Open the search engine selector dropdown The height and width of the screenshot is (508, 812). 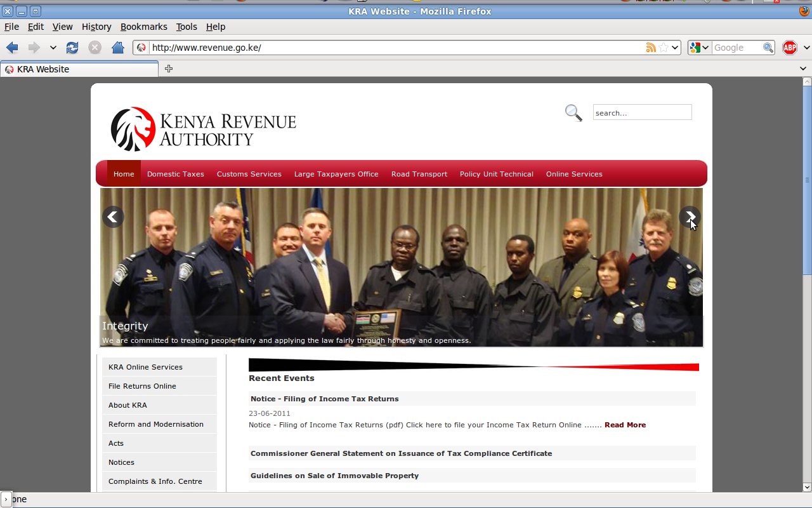pyautogui.click(x=699, y=48)
